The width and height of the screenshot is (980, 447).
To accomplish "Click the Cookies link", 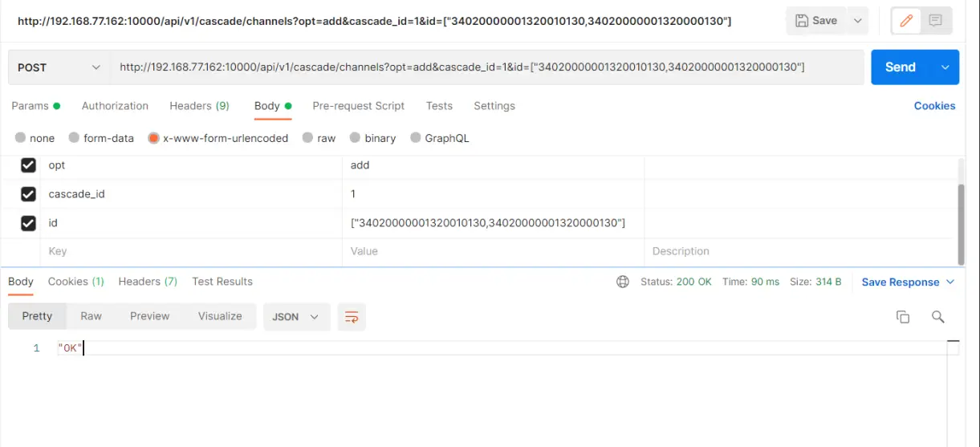I will [934, 106].
